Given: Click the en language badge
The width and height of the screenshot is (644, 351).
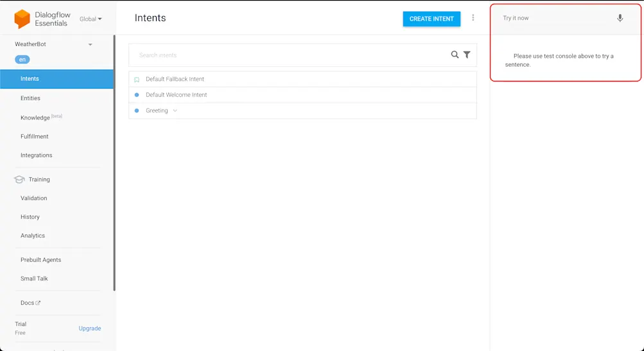Looking at the screenshot, I should tap(22, 60).
